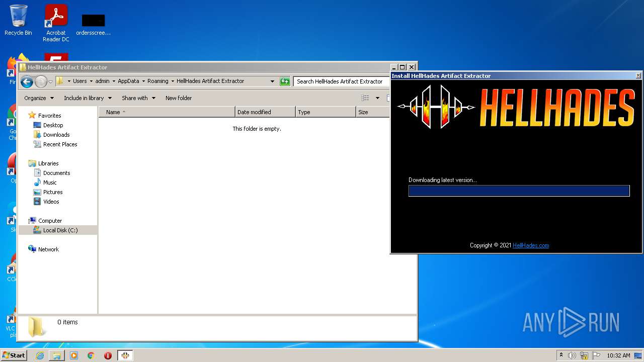Click the Start button
Screen dimensions: 644x362
point(14,355)
